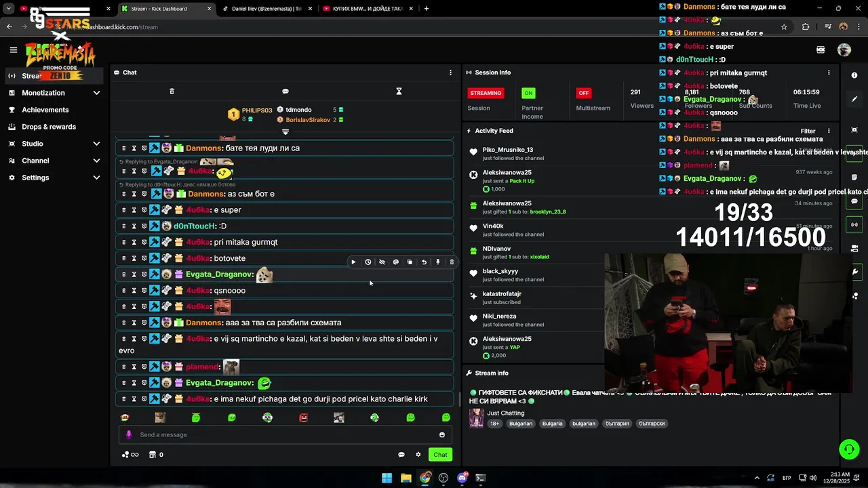Click the clear chat trash icon under the Chat header
The width and height of the screenshot is (868, 488).
coord(172,91)
